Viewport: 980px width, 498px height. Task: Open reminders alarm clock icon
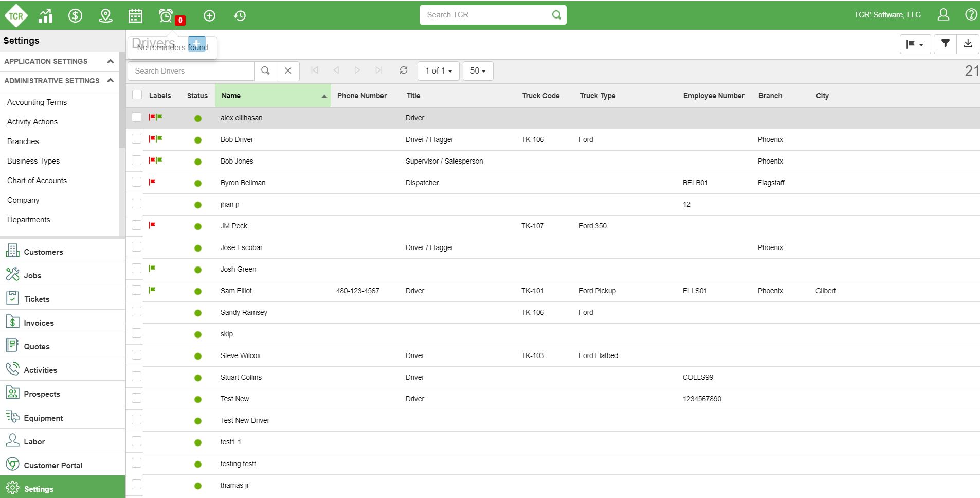coord(166,15)
